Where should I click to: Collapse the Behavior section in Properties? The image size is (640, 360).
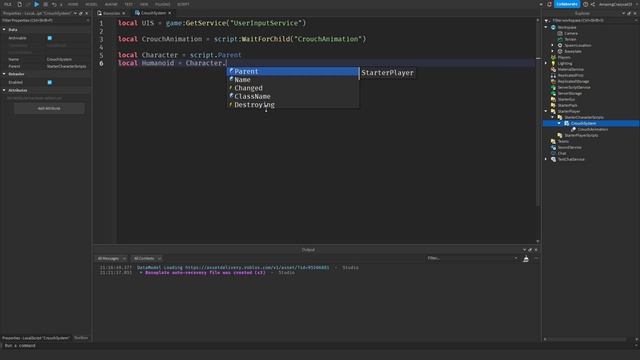pos(4,74)
